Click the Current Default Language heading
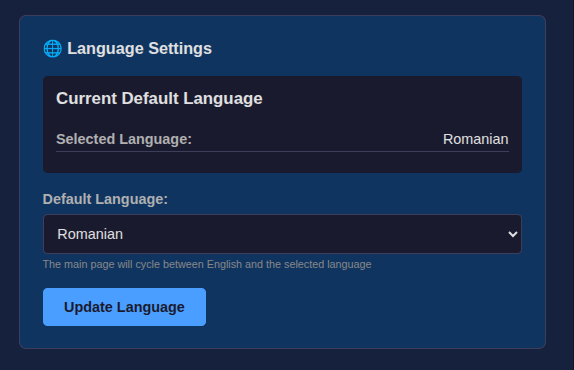574x370 pixels. point(159,98)
